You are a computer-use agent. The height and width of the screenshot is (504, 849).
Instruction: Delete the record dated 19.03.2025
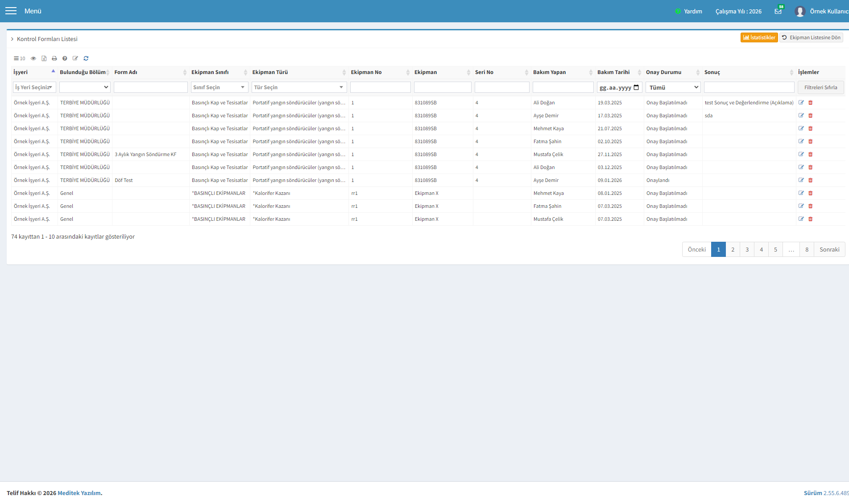811,103
